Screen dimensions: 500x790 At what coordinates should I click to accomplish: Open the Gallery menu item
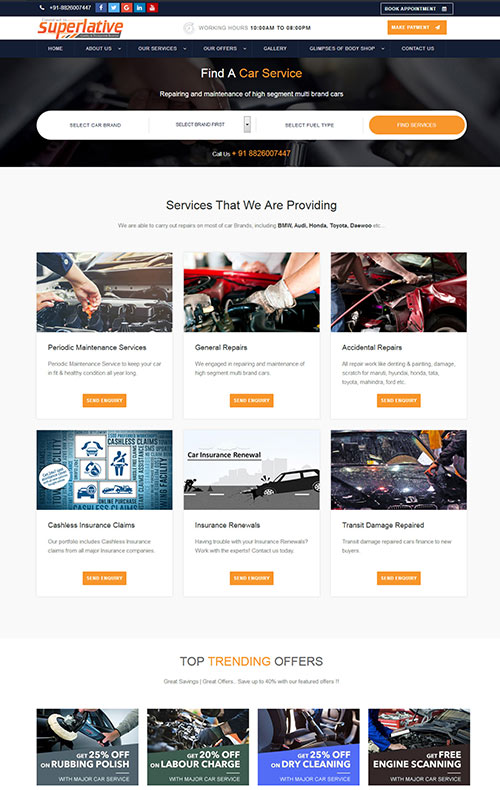275,48
